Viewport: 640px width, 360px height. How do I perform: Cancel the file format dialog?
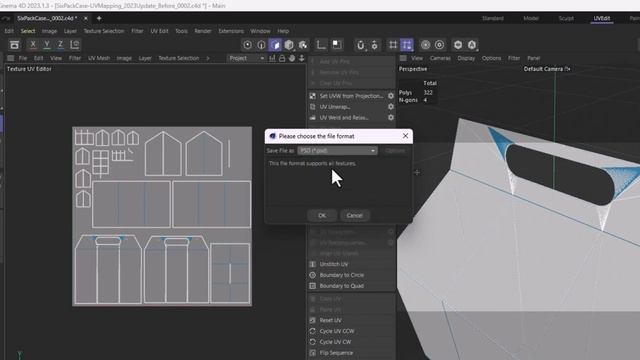pos(354,216)
